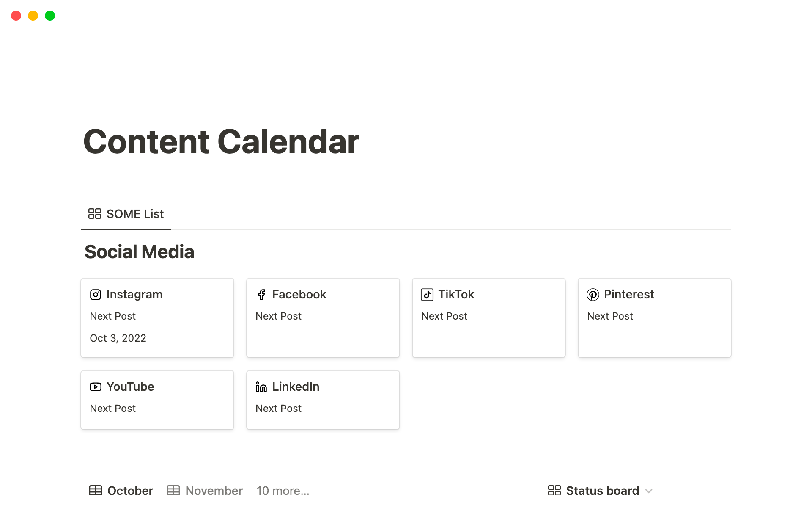Click the Content Calendar page title

coord(221,142)
